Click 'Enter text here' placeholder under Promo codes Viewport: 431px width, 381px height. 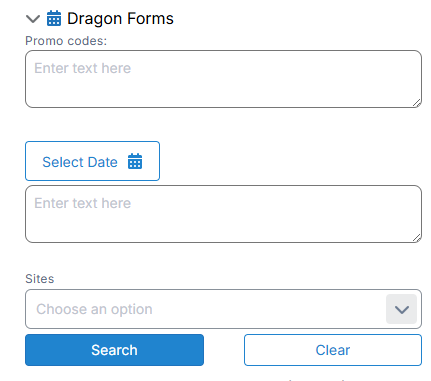83,68
